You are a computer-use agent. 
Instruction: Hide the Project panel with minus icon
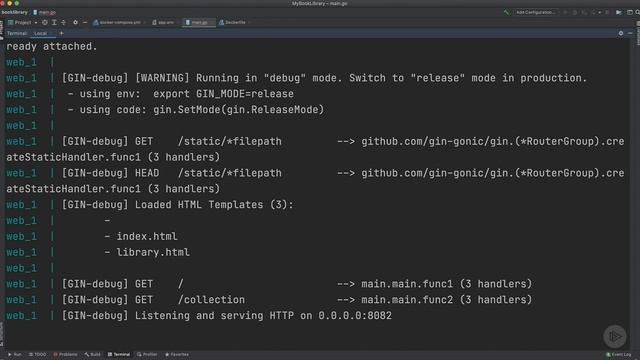[x=85, y=22]
